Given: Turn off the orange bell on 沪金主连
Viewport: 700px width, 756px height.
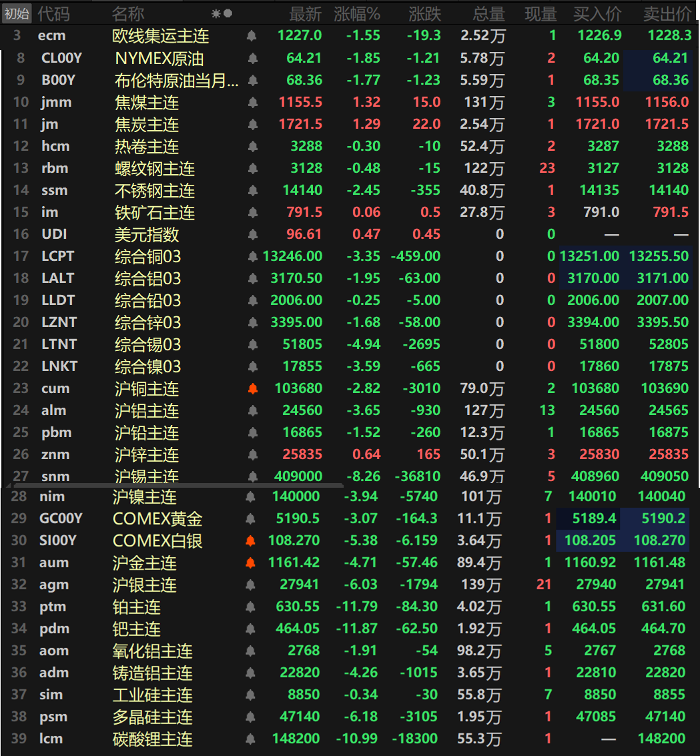Looking at the screenshot, I should point(250,562).
